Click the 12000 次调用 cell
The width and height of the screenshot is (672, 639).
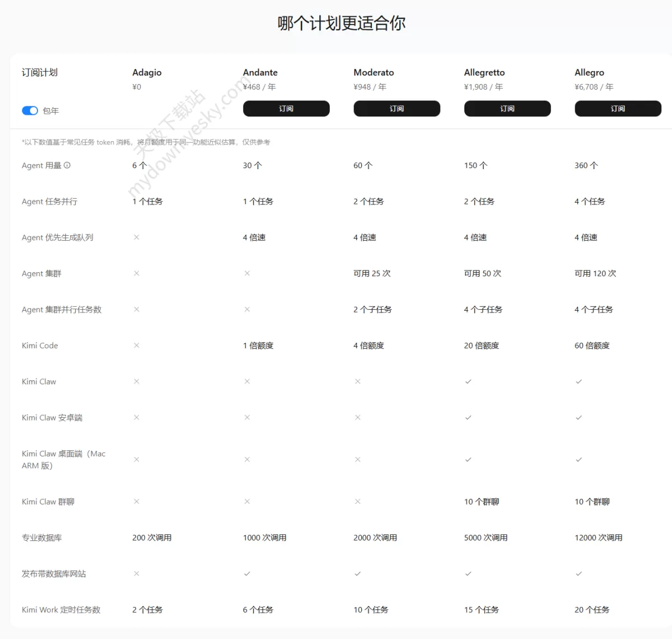coord(599,538)
